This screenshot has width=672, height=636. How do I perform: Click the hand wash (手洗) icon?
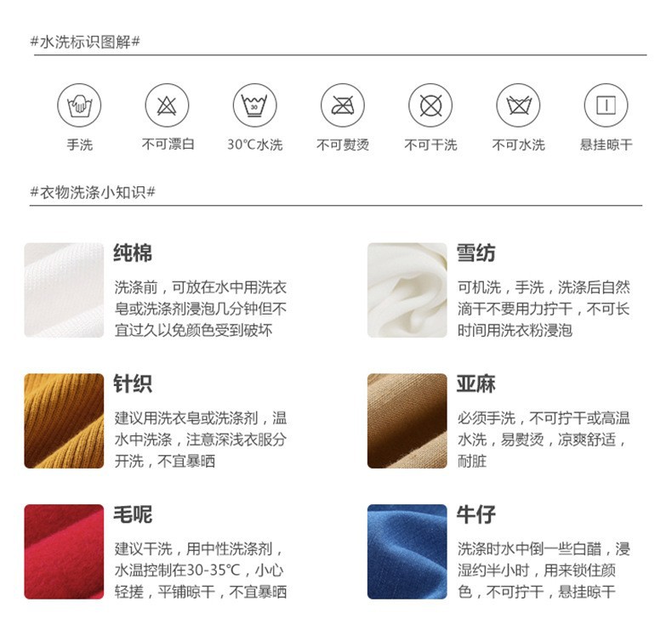point(79,105)
